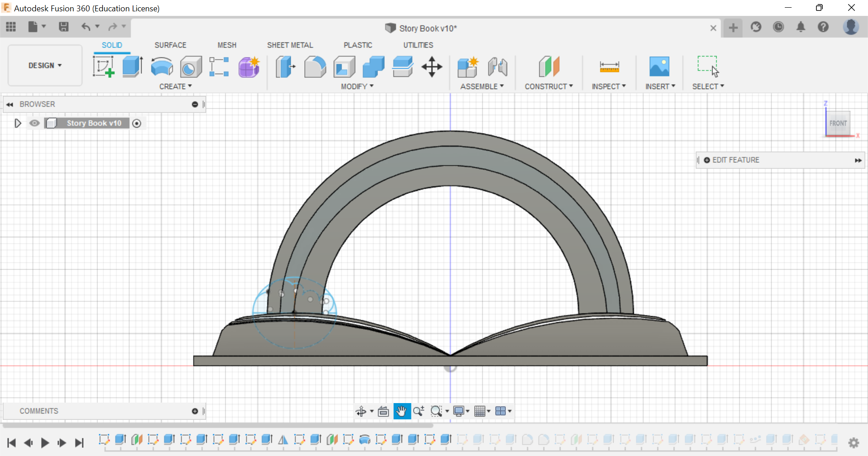Open the SHEET METAL tab

point(290,45)
